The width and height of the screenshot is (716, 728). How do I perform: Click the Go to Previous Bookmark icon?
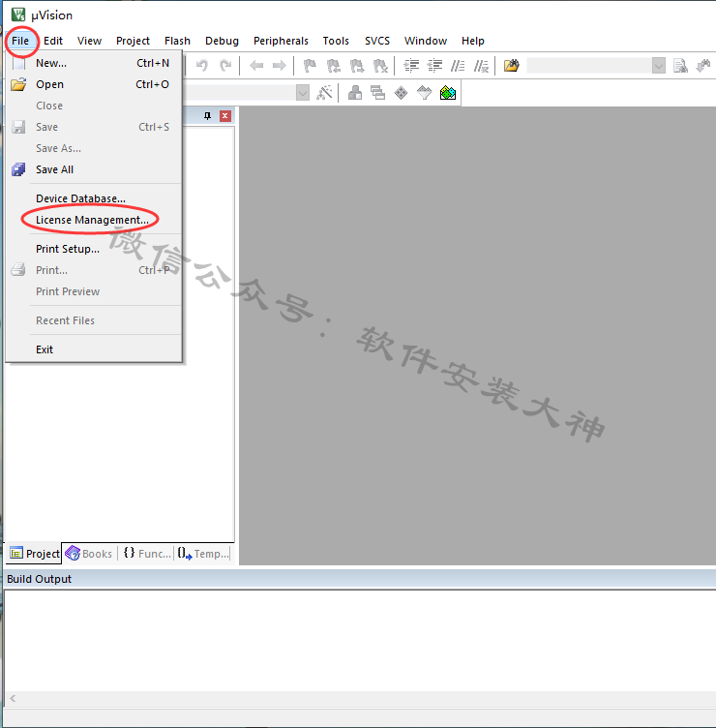(333, 66)
